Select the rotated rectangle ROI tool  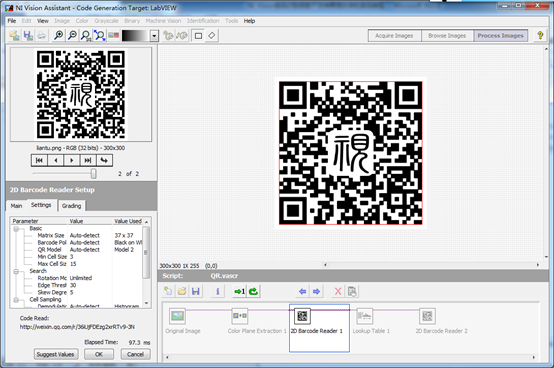[x=212, y=36]
